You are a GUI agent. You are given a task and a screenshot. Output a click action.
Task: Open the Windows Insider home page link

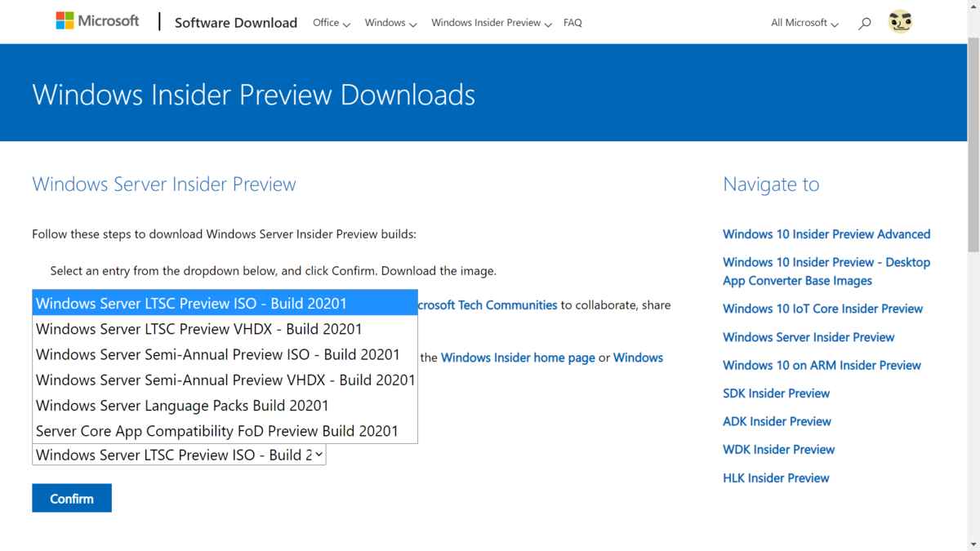(x=518, y=358)
